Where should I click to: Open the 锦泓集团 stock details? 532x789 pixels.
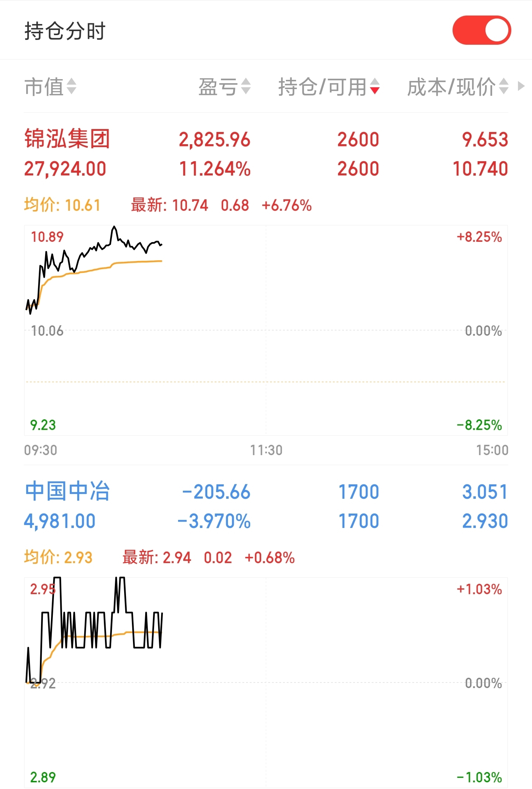click(67, 139)
